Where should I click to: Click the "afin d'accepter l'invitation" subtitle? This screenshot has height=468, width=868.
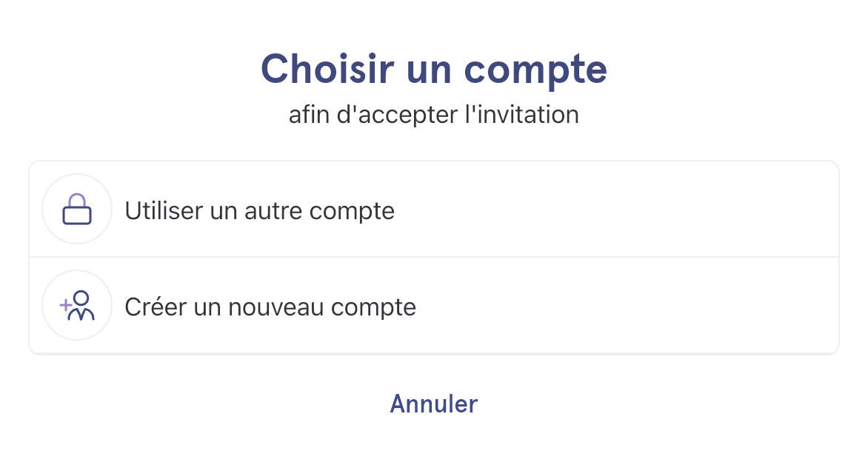(434, 115)
